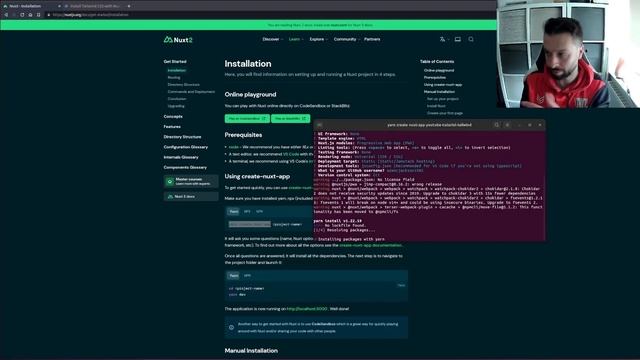Select Yarn tab in second code block

click(233, 276)
